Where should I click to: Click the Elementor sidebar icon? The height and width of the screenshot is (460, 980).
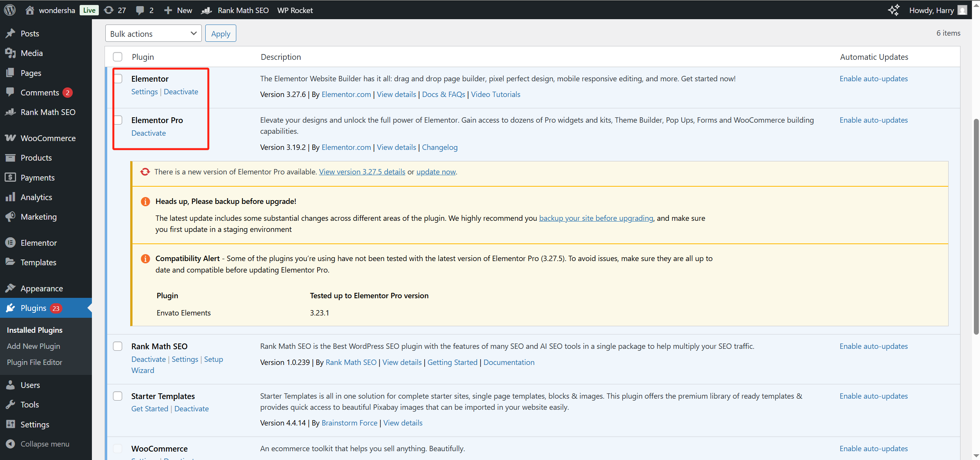pyautogui.click(x=10, y=243)
